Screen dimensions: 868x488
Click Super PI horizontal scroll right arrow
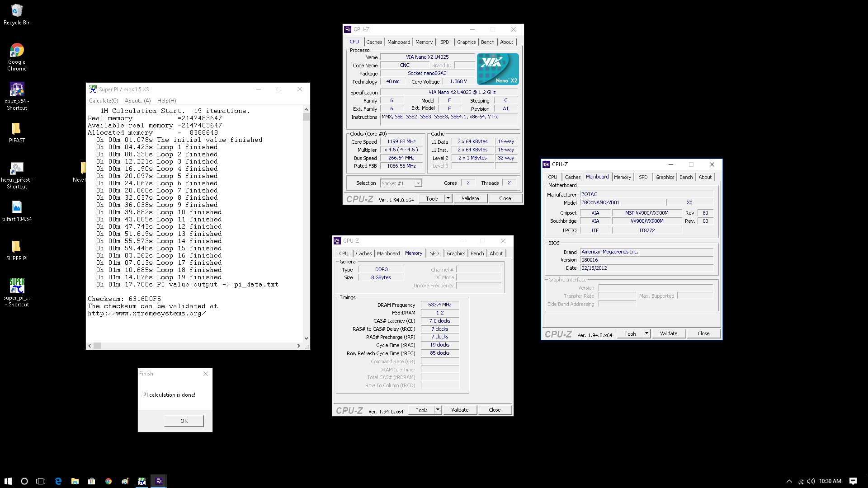click(299, 346)
